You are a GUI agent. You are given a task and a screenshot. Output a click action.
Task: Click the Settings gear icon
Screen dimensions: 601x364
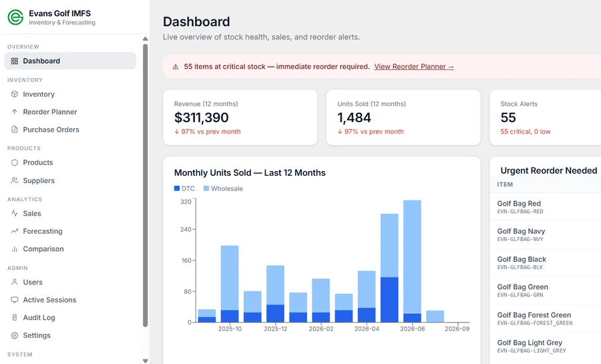15,335
